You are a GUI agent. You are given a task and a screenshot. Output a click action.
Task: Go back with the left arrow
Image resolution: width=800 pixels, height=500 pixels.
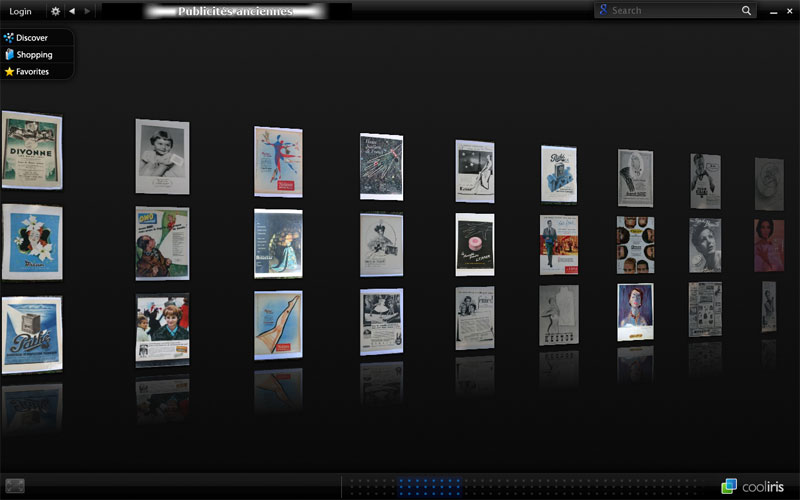click(x=72, y=11)
